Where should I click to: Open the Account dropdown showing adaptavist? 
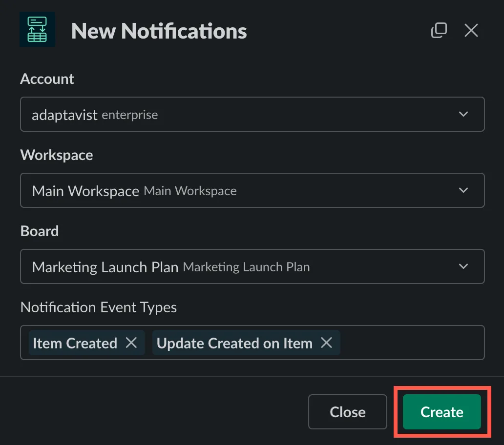252,114
